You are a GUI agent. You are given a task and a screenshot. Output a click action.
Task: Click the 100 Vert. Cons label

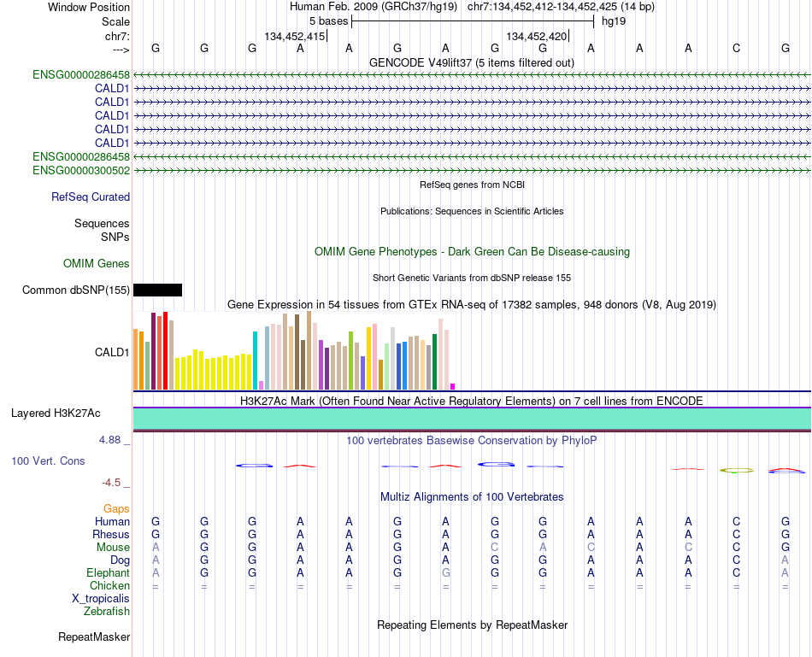coord(48,460)
